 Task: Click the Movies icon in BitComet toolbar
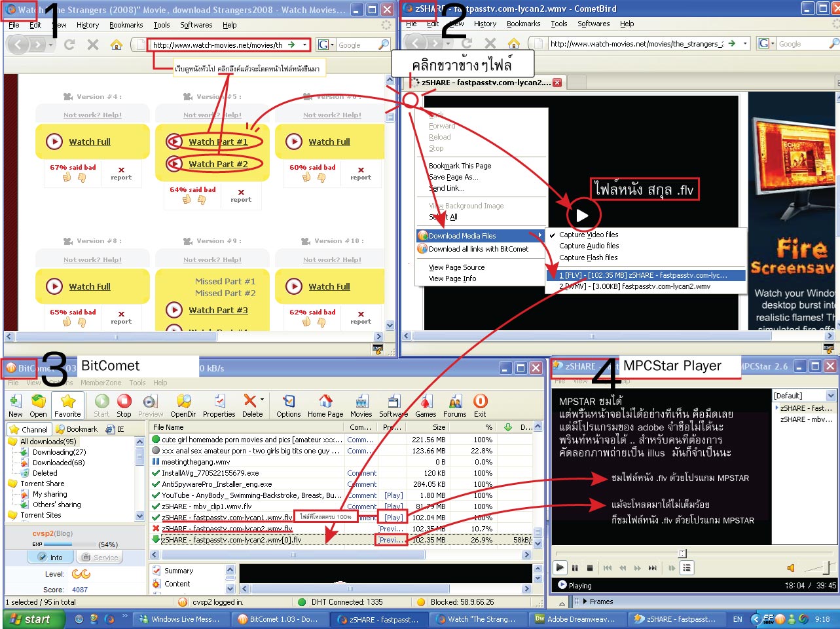(x=361, y=401)
